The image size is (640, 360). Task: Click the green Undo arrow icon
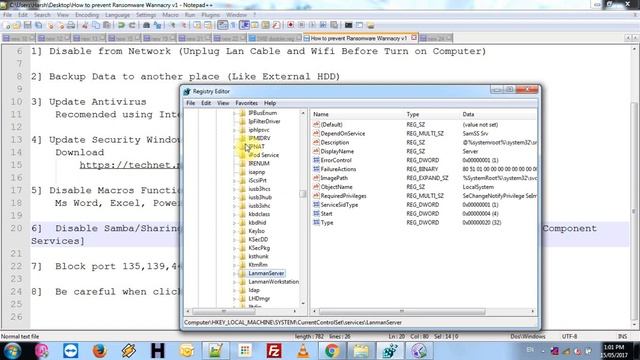click(x=121, y=25)
